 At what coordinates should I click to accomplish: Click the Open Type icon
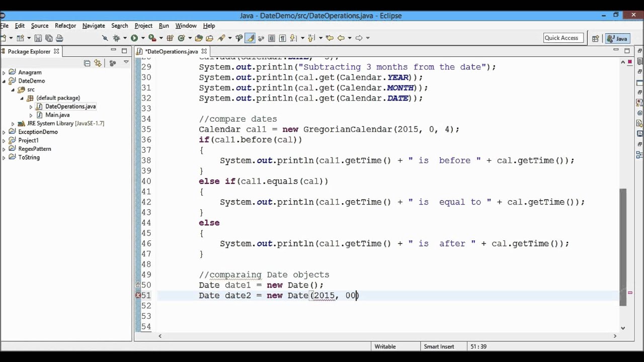tap(199, 38)
